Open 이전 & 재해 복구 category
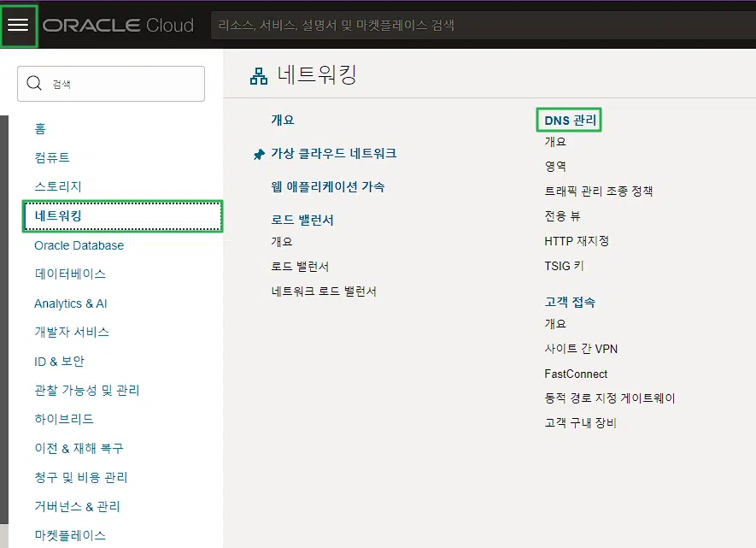Viewport: 756px width, 548px height. pos(79,448)
